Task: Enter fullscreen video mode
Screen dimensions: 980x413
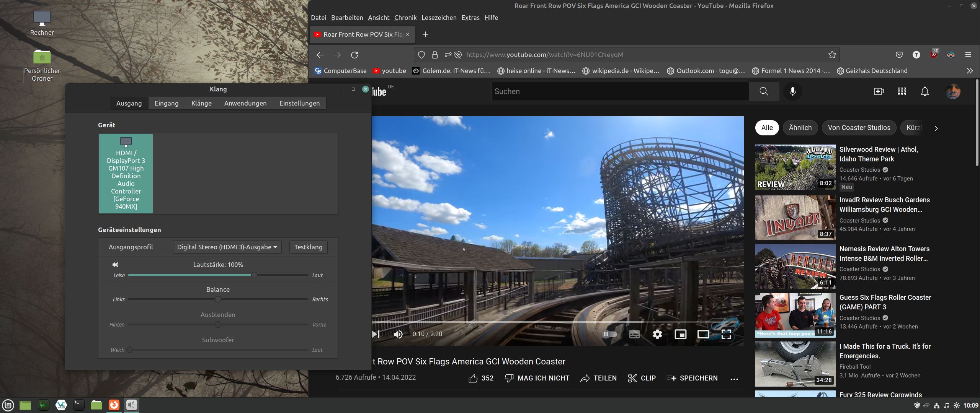Action: coord(726,334)
